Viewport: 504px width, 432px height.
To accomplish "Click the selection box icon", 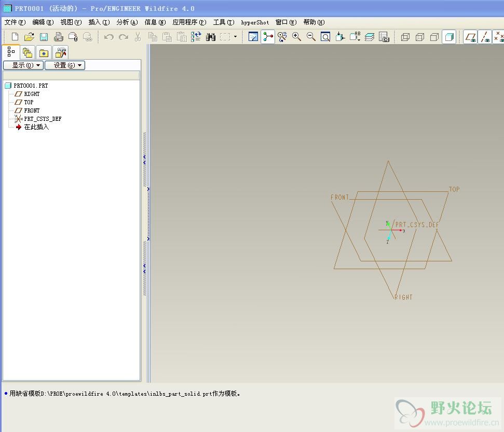I will 225,37.
